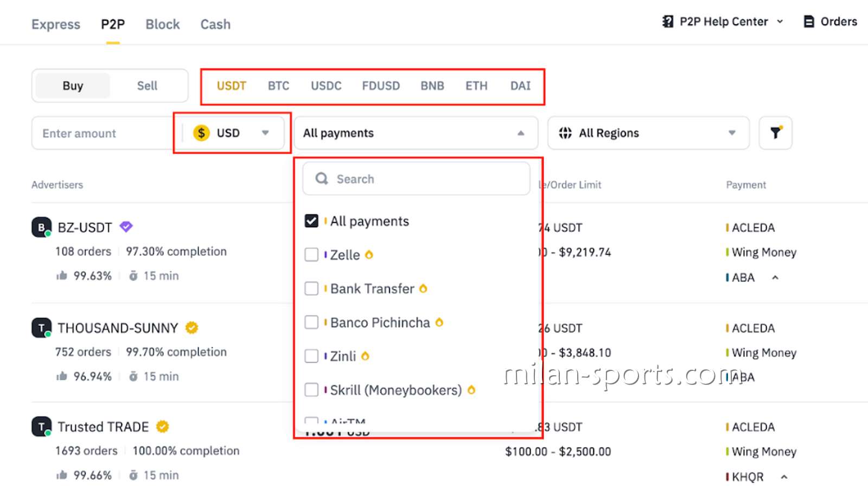This screenshot has width=868, height=488.
Task: Open the Express tab
Action: tap(56, 24)
